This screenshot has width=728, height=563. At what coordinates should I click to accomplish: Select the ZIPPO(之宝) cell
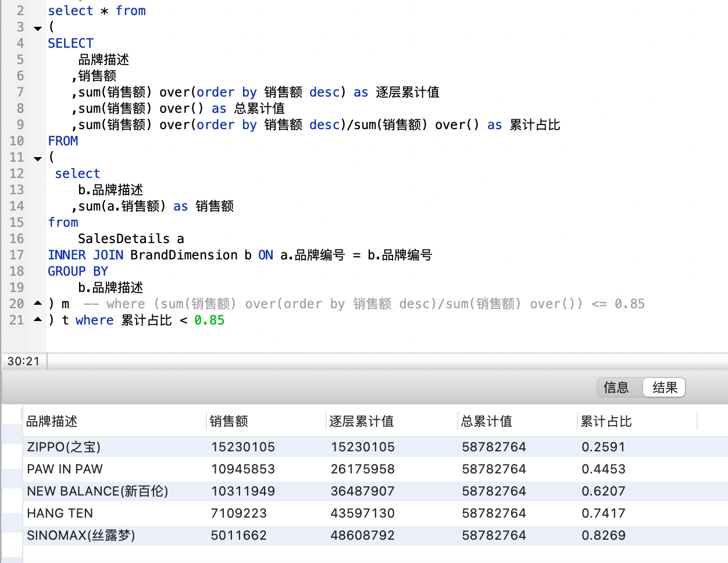[64, 447]
